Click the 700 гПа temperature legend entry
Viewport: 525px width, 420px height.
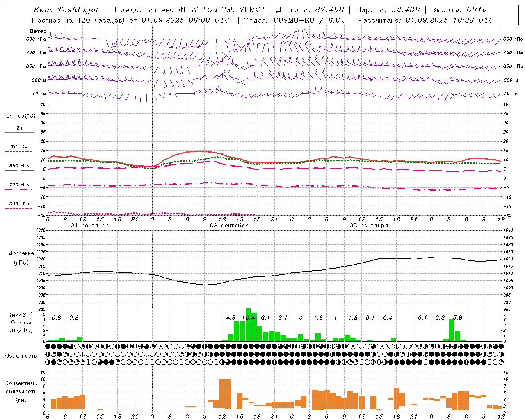[19, 185]
